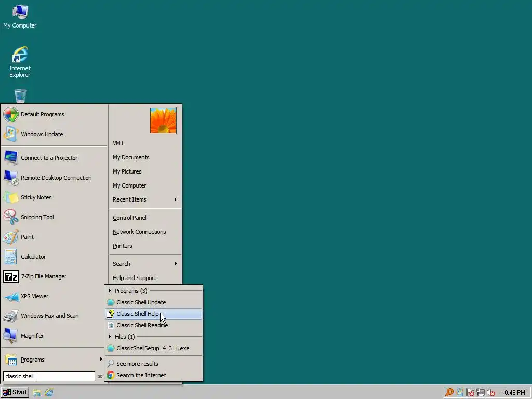Click Classic Shell Help question-mark icon
This screenshot has width=532, height=399.
pos(111,314)
